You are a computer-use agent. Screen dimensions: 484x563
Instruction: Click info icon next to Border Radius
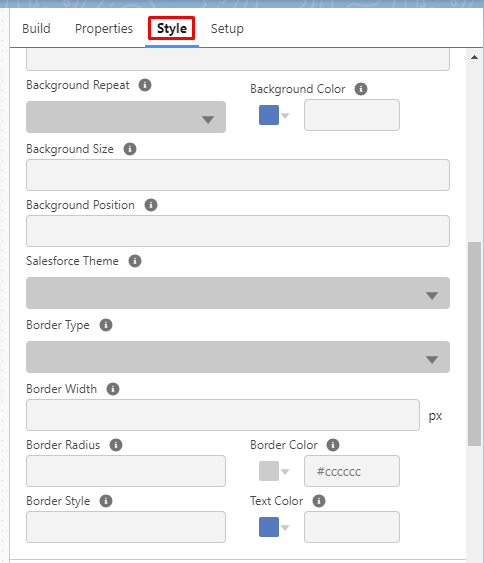point(116,445)
